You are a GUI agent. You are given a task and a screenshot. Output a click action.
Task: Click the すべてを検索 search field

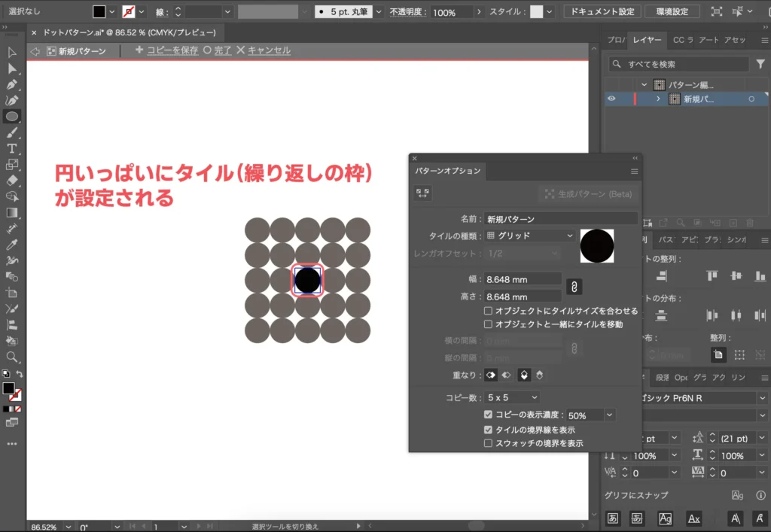[681, 64]
